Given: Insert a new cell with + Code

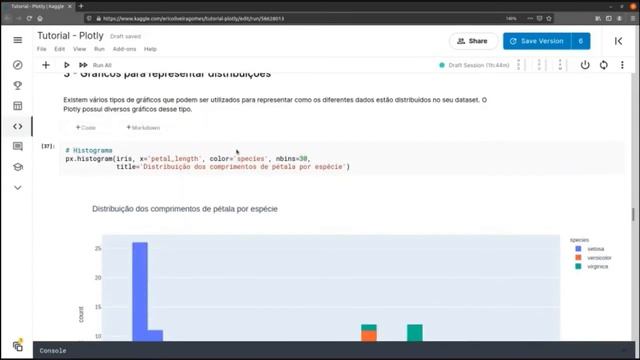Looking at the screenshot, I should (x=86, y=128).
